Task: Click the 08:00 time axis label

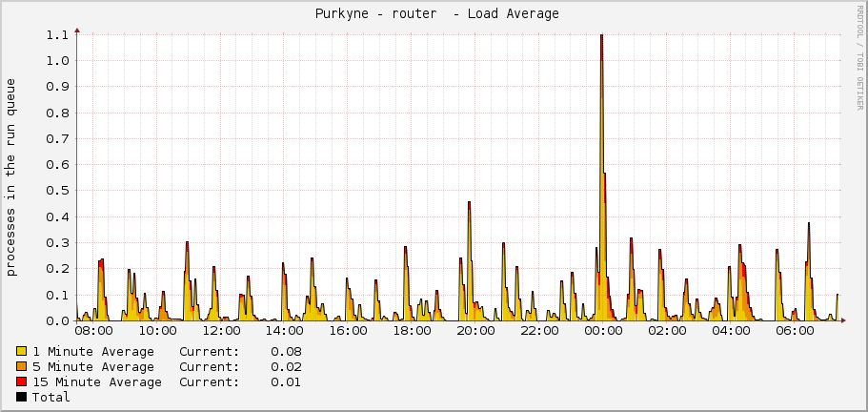Action: 93,331
